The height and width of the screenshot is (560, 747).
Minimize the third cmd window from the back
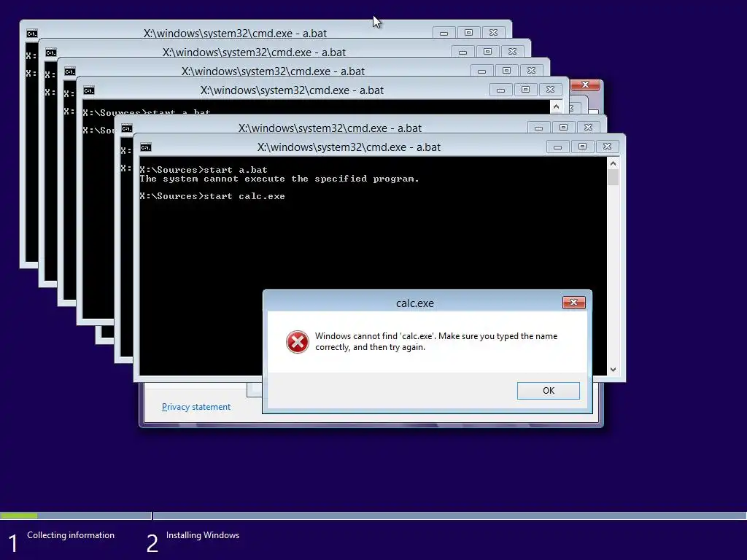pyautogui.click(x=481, y=71)
